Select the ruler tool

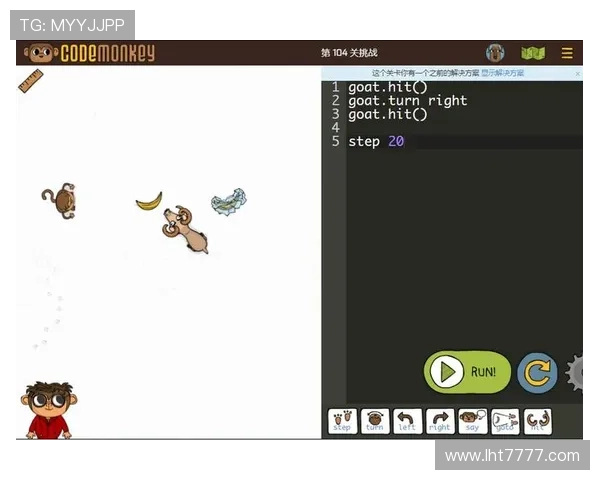click(x=30, y=81)
